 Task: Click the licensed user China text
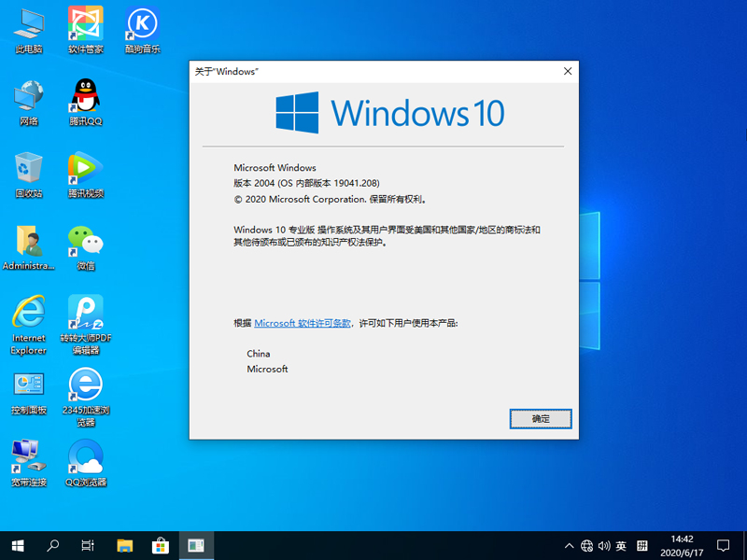(x=259, y=354)
